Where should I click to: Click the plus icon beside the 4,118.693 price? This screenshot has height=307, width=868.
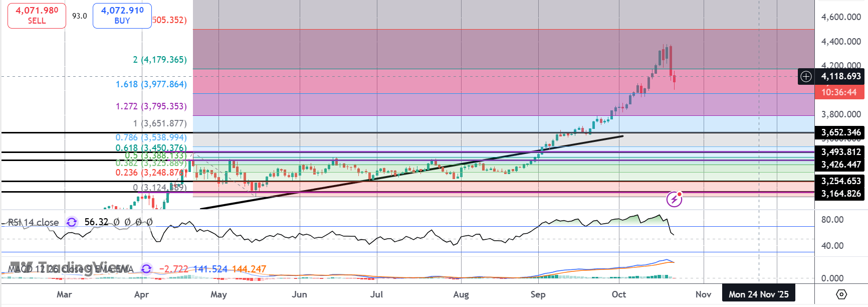click(x=806, y=76)
